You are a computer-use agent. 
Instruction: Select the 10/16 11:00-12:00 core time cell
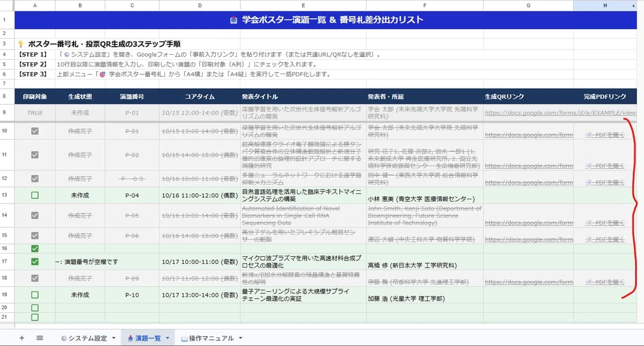tap(200, 196)
